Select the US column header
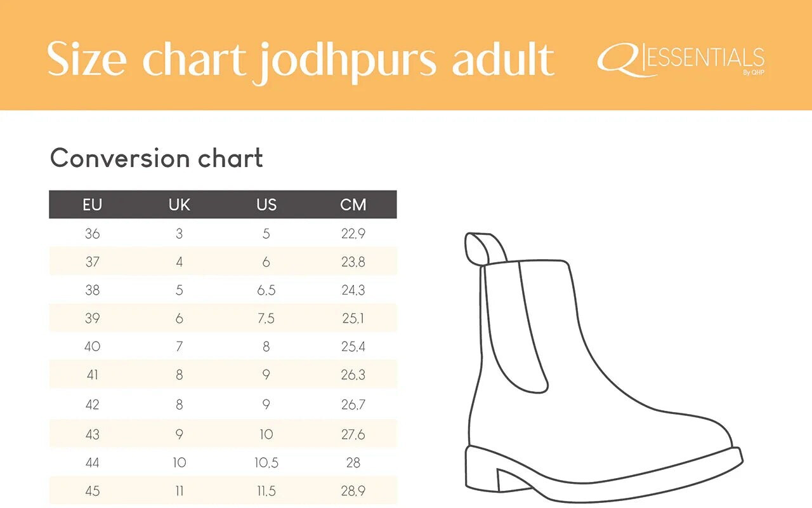Viewport: 812px width, 508px height. 266,204
